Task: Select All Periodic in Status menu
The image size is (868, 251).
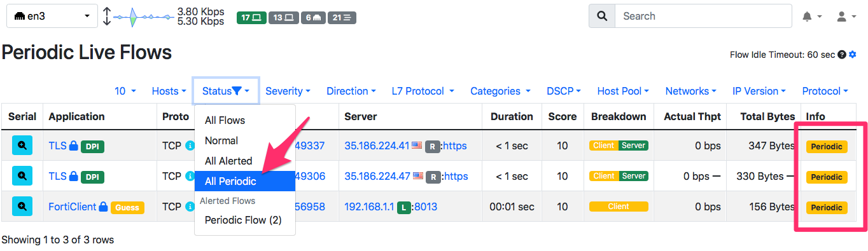Action: click(245, 181)
